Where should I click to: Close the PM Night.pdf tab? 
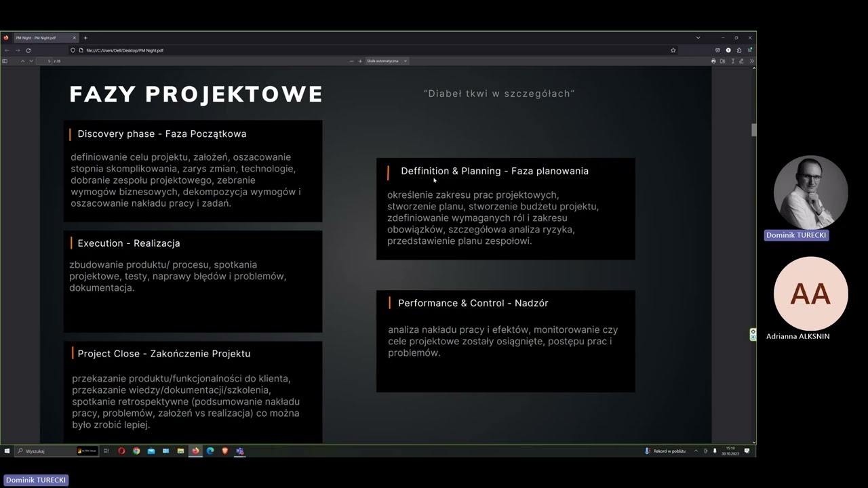(x=75, y=38)
